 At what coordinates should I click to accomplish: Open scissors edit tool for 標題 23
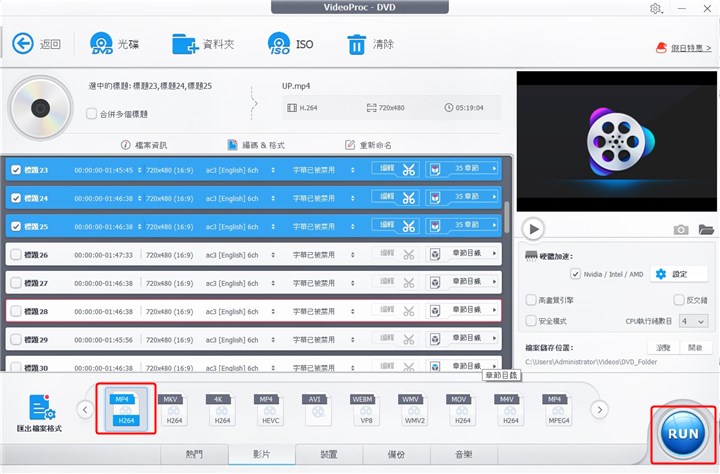click(x=409, y=170)
